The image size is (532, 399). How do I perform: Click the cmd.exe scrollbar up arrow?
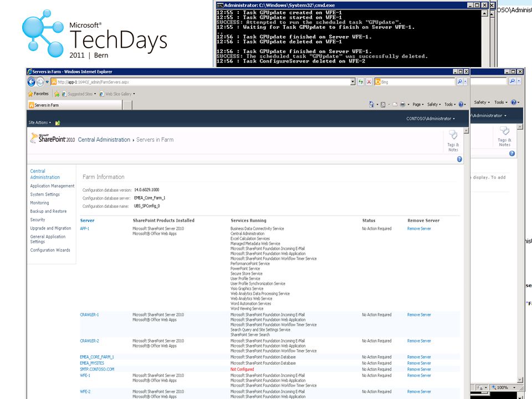(484, 13)
